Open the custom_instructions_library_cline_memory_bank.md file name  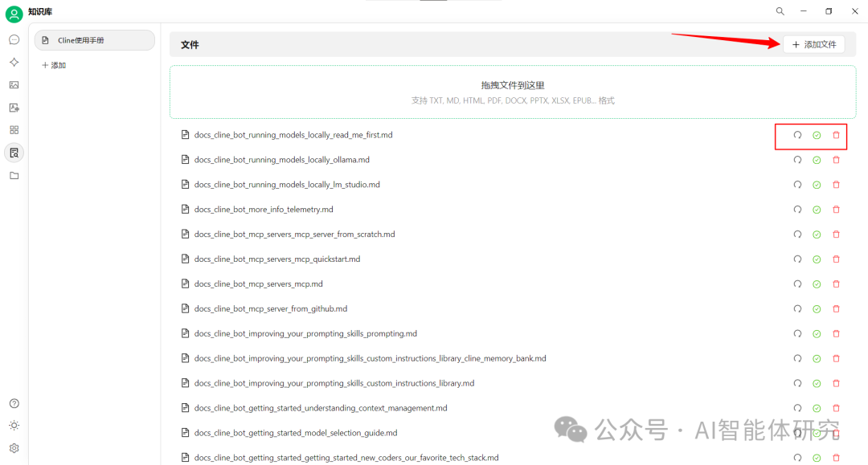pos(371,359)
